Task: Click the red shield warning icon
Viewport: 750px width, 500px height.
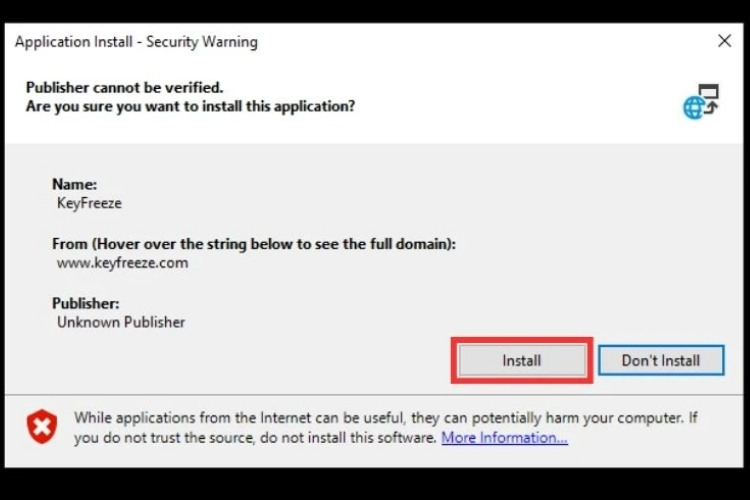Action: pos(42,427)
